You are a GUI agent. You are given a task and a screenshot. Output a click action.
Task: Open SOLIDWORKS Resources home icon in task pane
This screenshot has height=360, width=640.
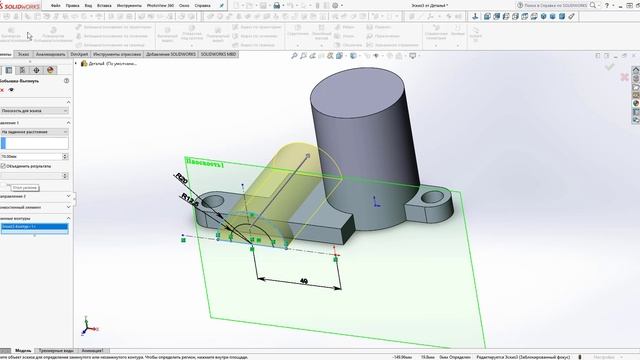point(636,70)
